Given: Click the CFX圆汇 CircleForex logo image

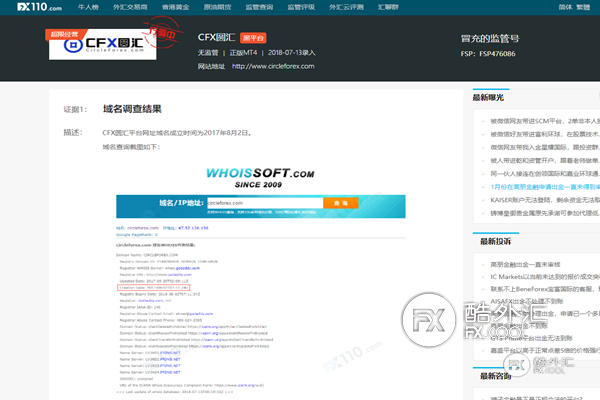Looking at the screenshot, I should point(103,44).
